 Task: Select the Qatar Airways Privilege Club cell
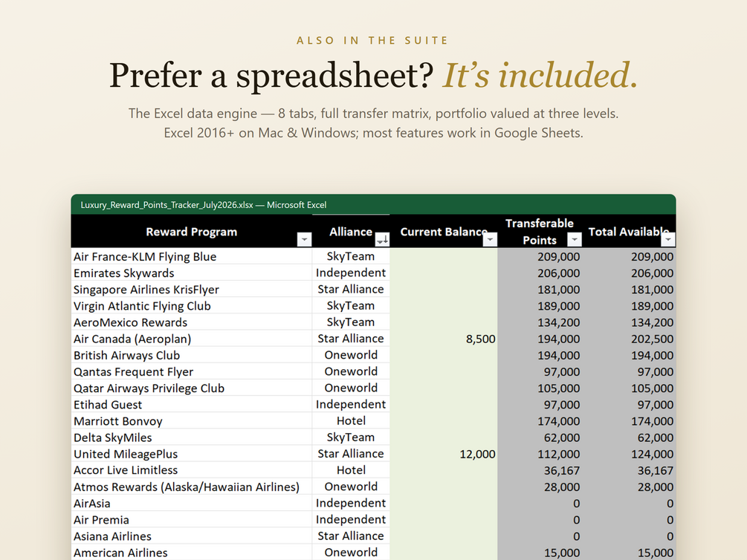(192, 388)
